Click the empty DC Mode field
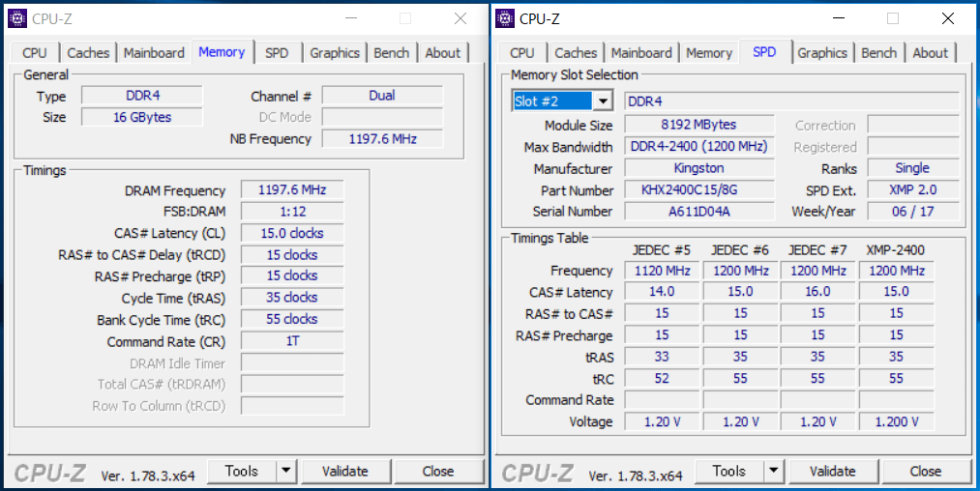The height and width of the screenshot is (491, 980). (382, 117)
